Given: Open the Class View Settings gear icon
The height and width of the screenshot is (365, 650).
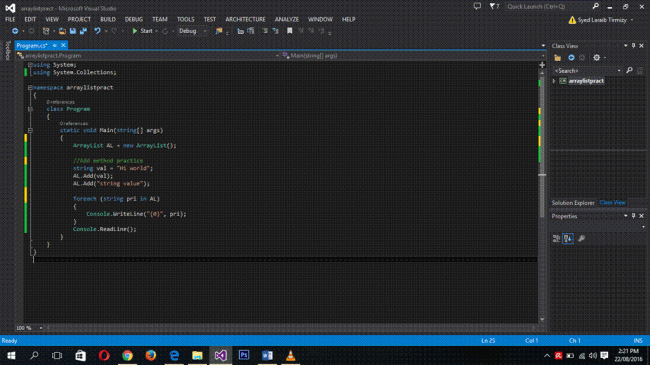Looking at the screenshot, I should (597, 58).
